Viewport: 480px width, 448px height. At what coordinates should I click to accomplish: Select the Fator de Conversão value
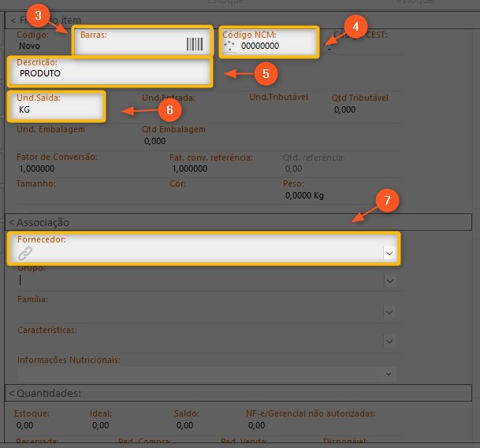point(35,168)
